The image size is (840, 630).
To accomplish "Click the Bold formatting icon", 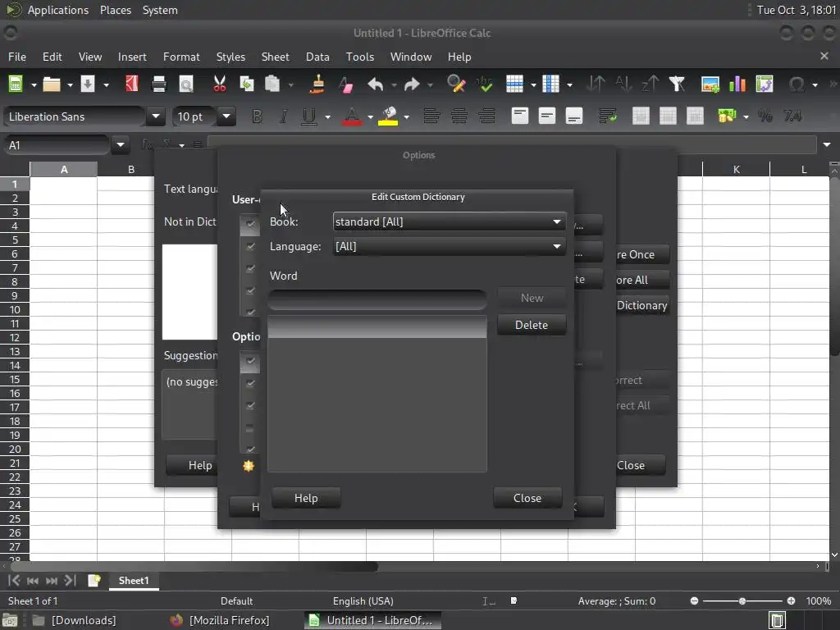I will pos(257,116).
